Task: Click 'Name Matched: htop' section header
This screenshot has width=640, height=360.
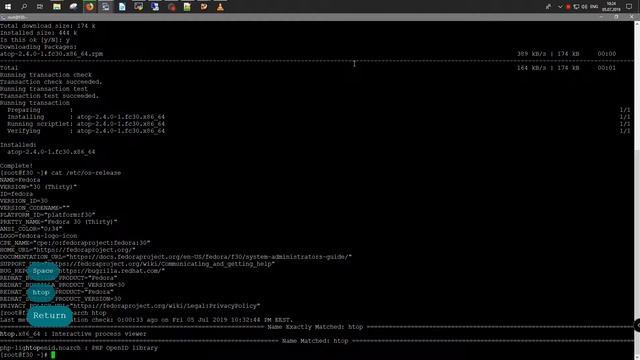Action: (x=315, y=341)
